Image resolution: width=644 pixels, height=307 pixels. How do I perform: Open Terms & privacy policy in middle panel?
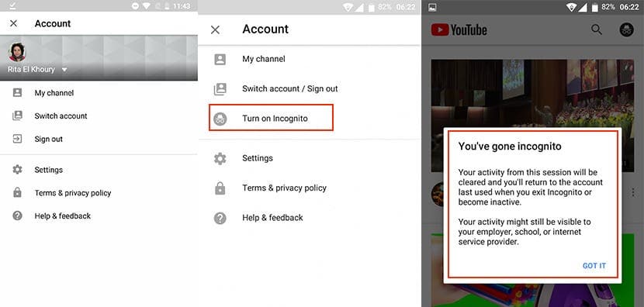(284, 188)
